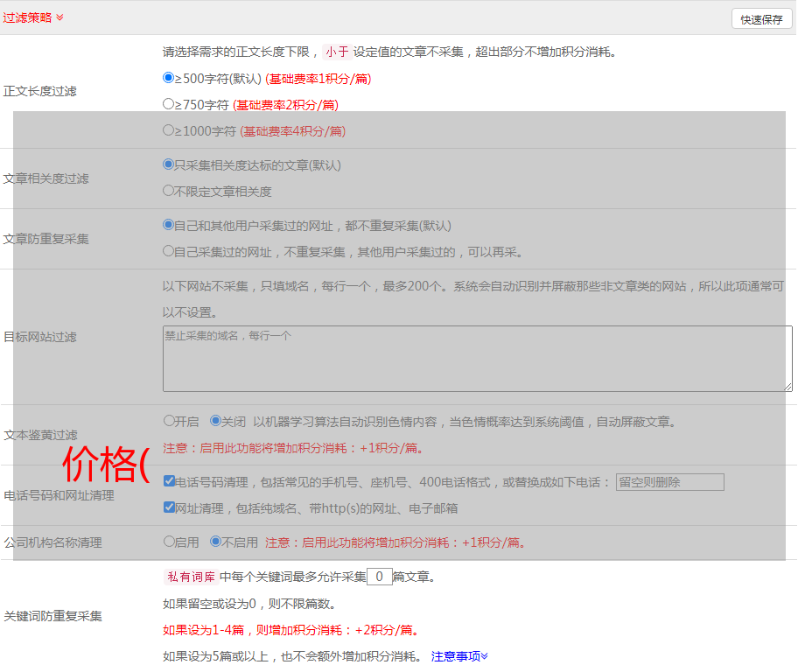798x672 pixels.
Task: Focus the 禁止采集的域名 text area
Action: (x=477, y=359)
